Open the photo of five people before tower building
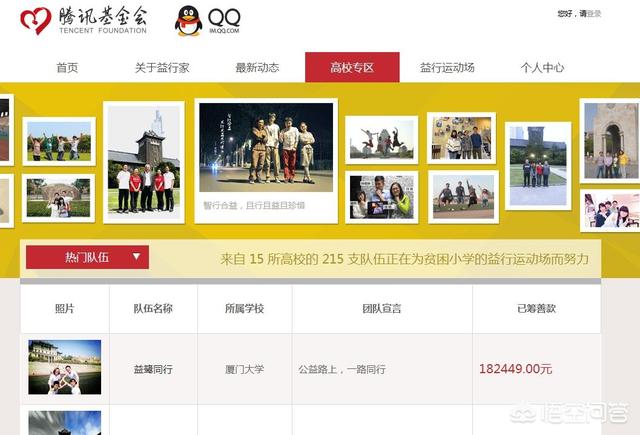Viewport: 640px width, 435px height. [144, 162]
